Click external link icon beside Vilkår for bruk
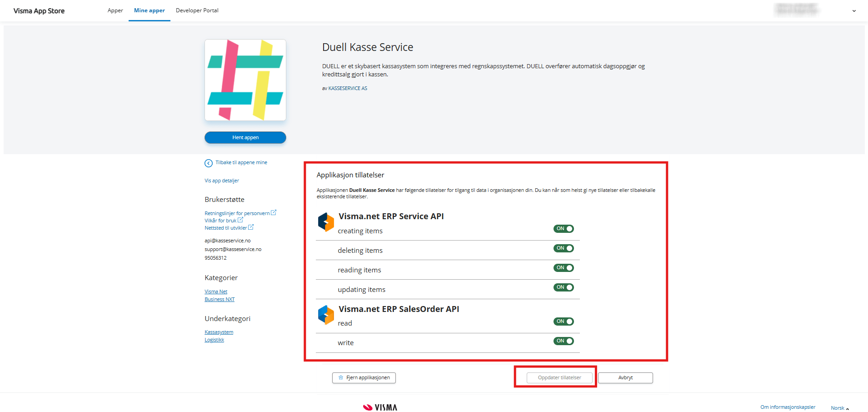The width and height of the screenshot is (868, 412). (240, 220)
